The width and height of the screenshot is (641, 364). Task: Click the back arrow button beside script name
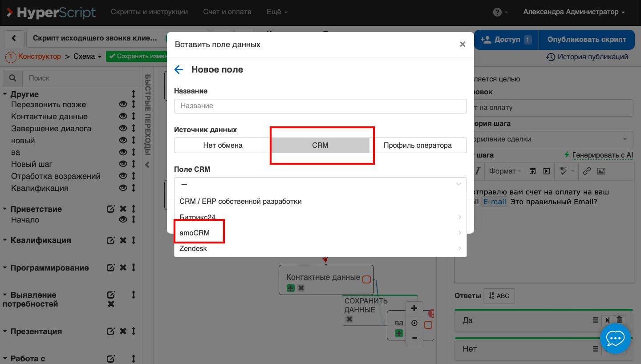[14, 39]
